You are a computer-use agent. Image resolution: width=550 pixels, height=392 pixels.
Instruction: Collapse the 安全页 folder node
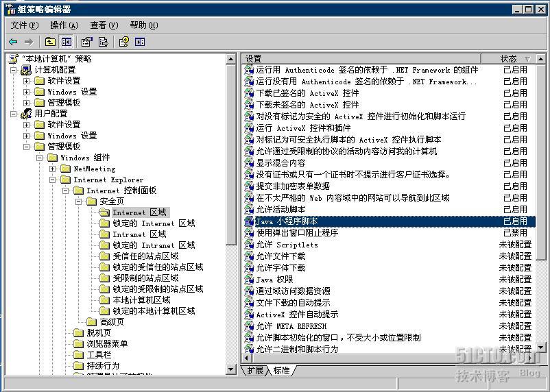(x=79, y=201)
